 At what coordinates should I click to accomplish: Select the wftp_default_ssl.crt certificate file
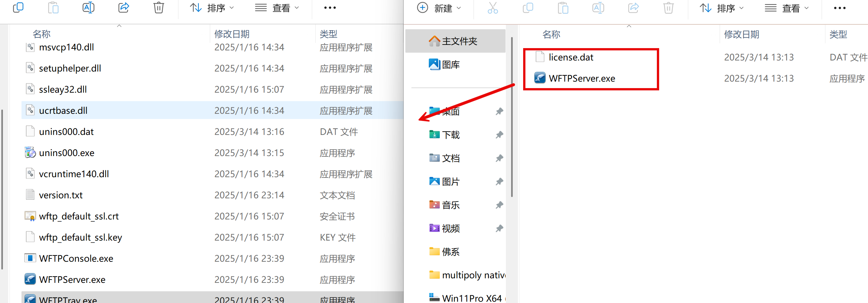(x=79, y=216)
